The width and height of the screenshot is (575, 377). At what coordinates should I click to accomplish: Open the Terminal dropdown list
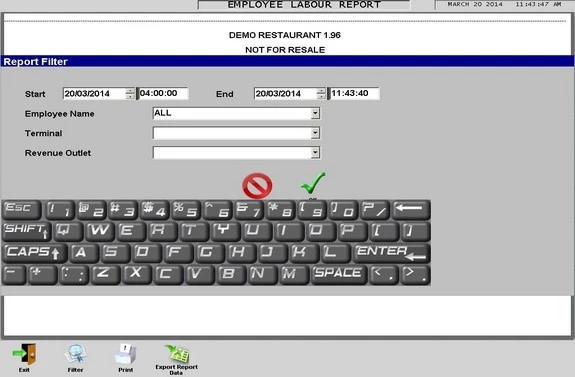coord(315,133)
